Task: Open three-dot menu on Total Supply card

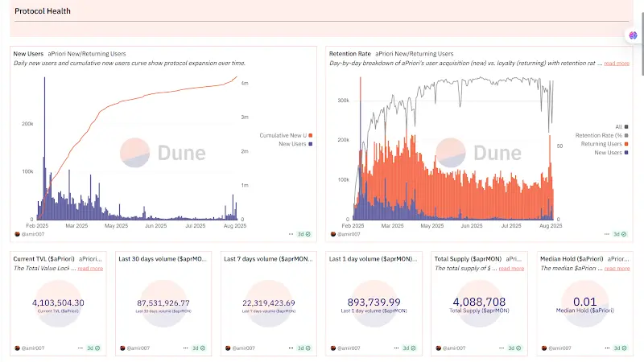Action: tap(502, 348)
